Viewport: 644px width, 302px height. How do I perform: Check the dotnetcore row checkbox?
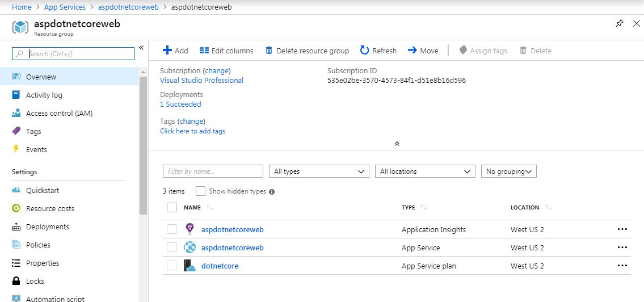tap(172, 266)
